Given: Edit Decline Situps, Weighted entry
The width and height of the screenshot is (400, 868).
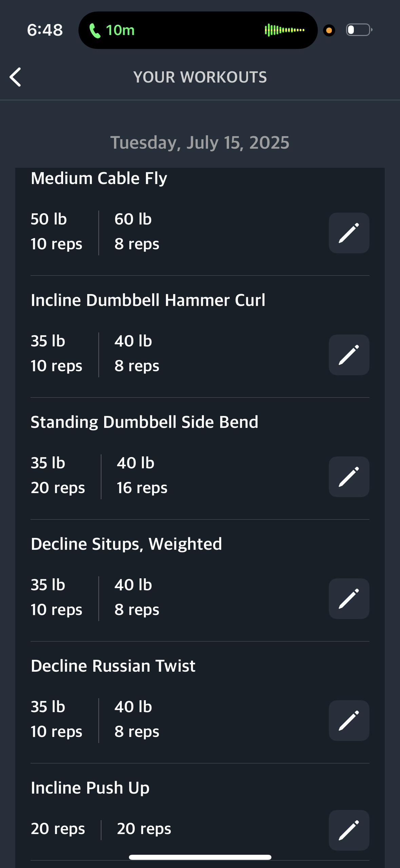Looking at the screenshot, I should pyautogui.click(x=349, y=599).
